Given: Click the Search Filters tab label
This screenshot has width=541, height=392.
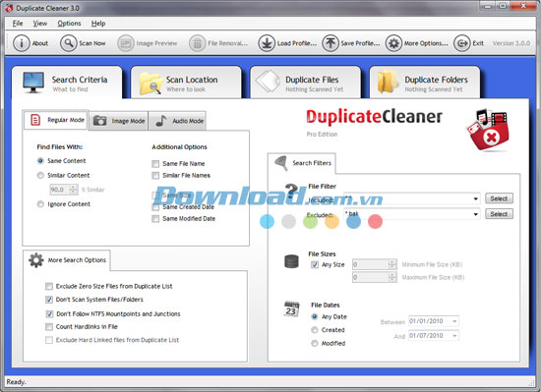Looking at the screenshot, I should click(x=312, y=163).
